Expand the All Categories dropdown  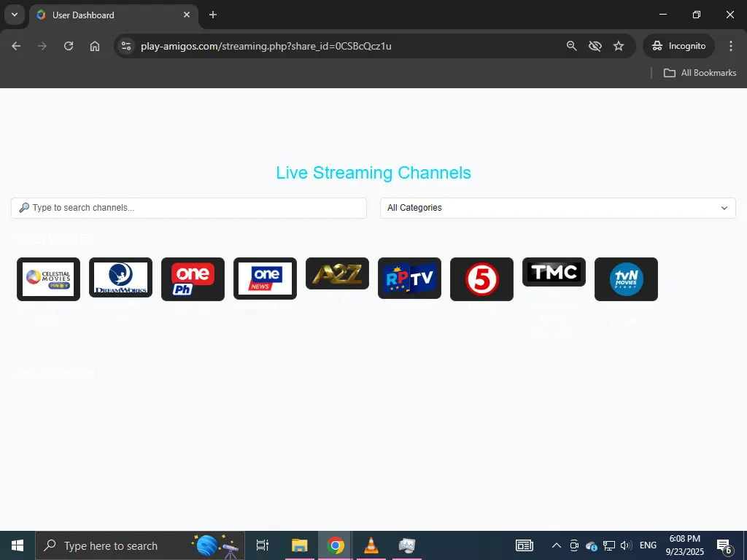[x=558, y=208]
